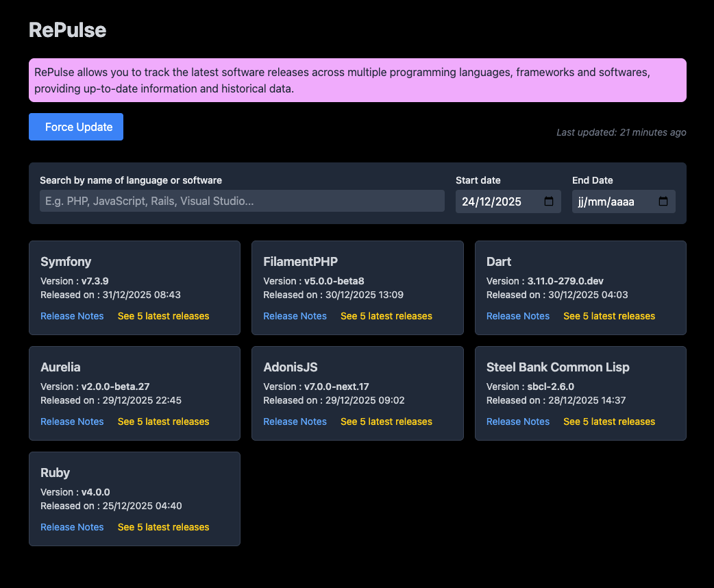
Task: Click the Start date label
Action: [478, 180]
